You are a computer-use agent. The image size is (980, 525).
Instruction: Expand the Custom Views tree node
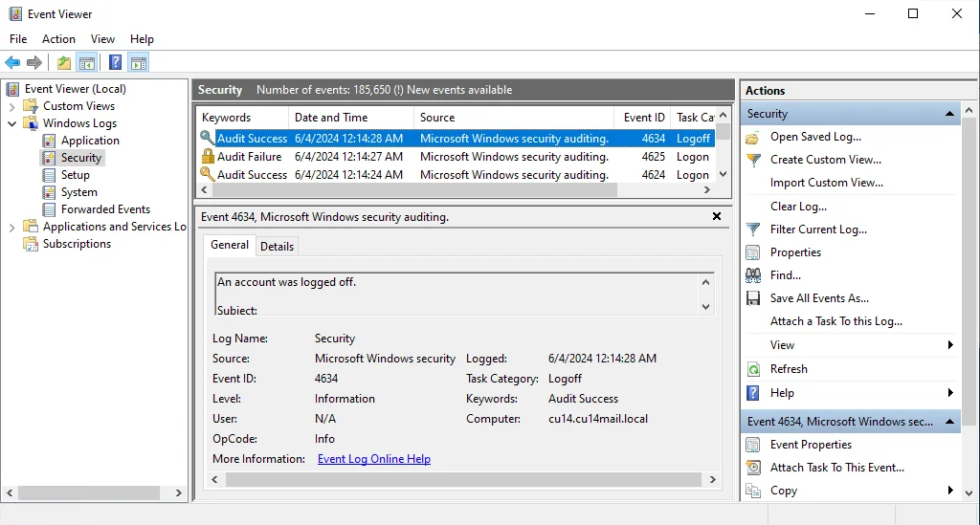(x=11, y=107)
